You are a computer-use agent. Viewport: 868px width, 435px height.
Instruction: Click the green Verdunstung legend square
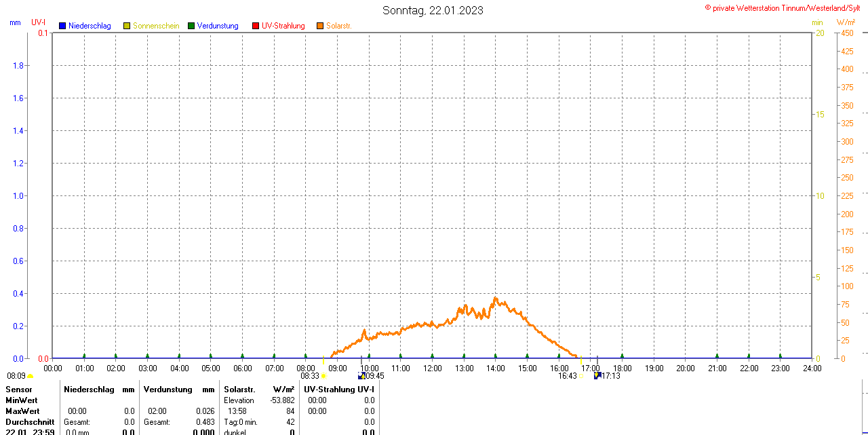[191, 26]
